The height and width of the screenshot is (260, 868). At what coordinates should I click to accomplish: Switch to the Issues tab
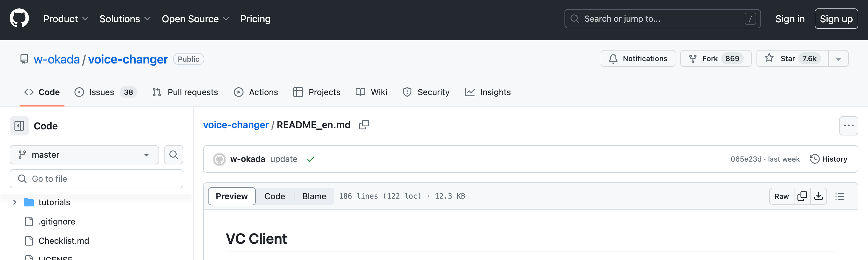point(105,92)
